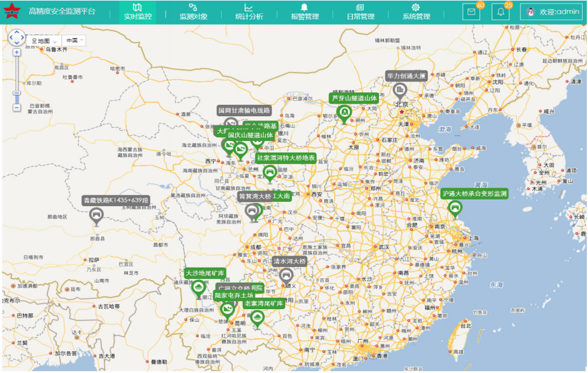Expand the 中国 region dropdown
The image size is (588, 373).
tap(75, 40)
